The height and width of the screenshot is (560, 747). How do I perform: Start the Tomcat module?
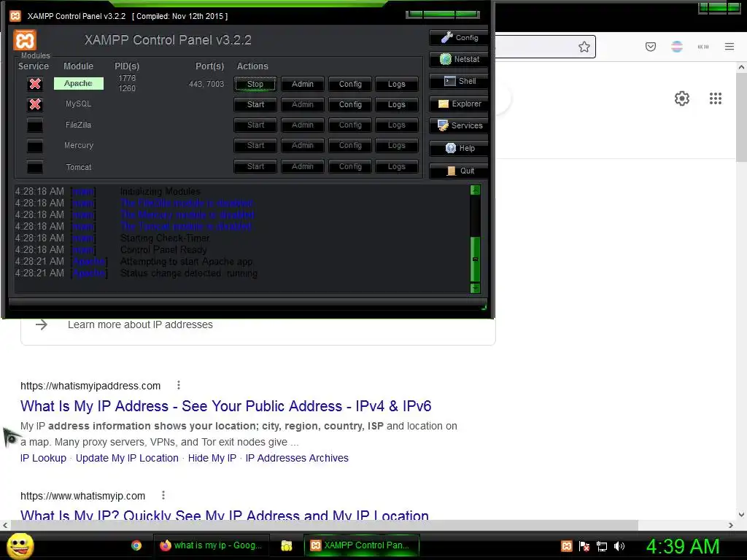point(255,166)
